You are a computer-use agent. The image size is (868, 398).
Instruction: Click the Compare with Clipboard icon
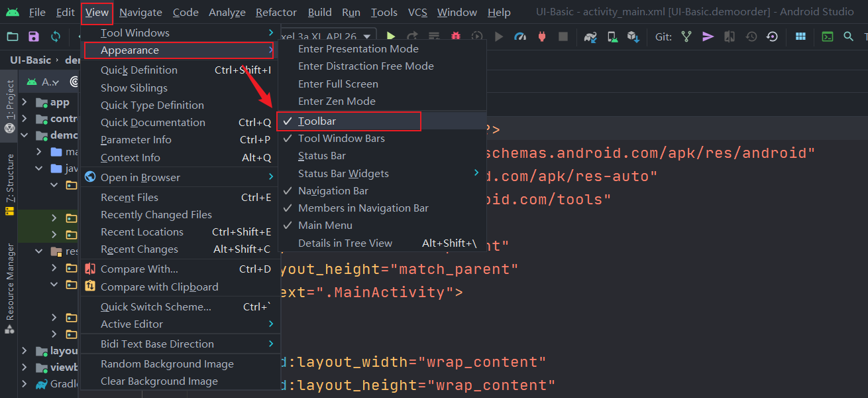pos(89,287)
